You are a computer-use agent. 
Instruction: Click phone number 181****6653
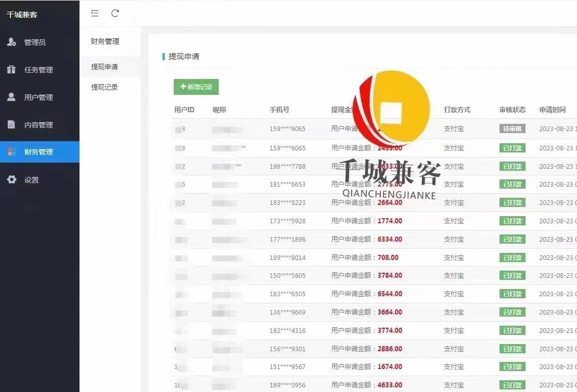287,185
